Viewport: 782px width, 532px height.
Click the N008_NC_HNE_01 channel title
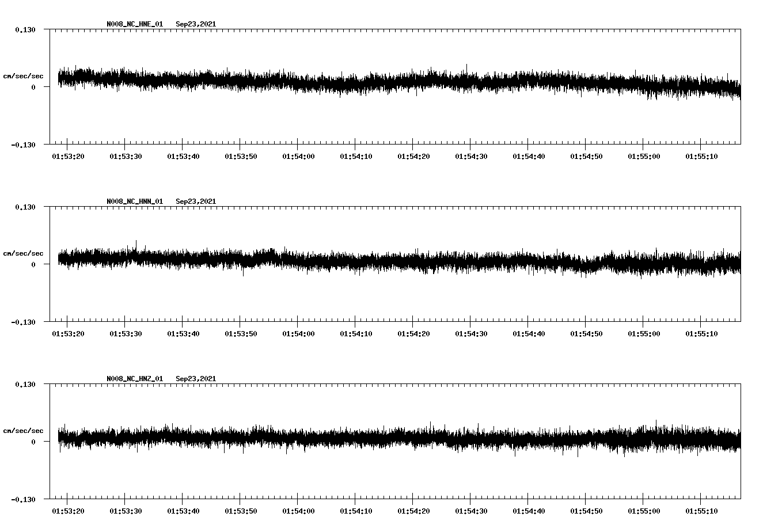(135, 24)
